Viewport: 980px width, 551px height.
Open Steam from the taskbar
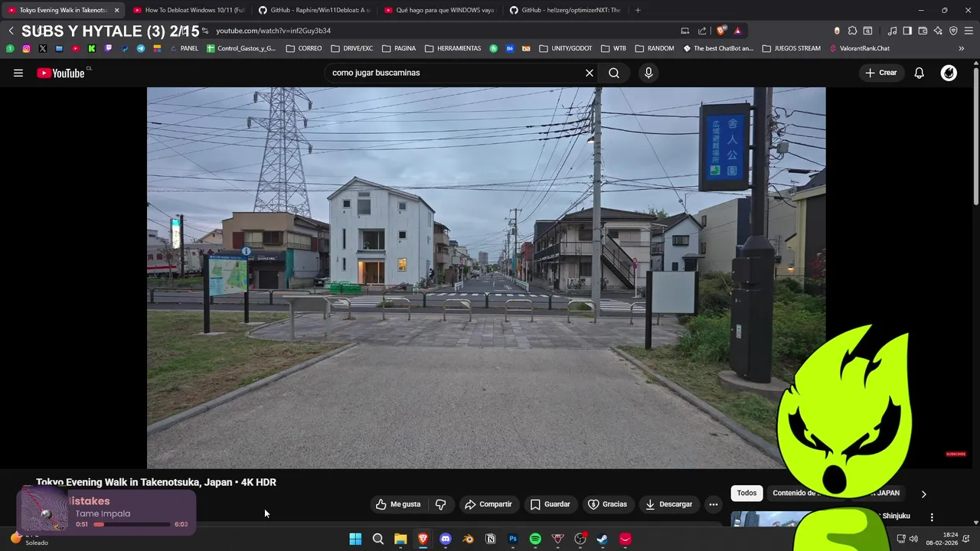coord(603,539)
